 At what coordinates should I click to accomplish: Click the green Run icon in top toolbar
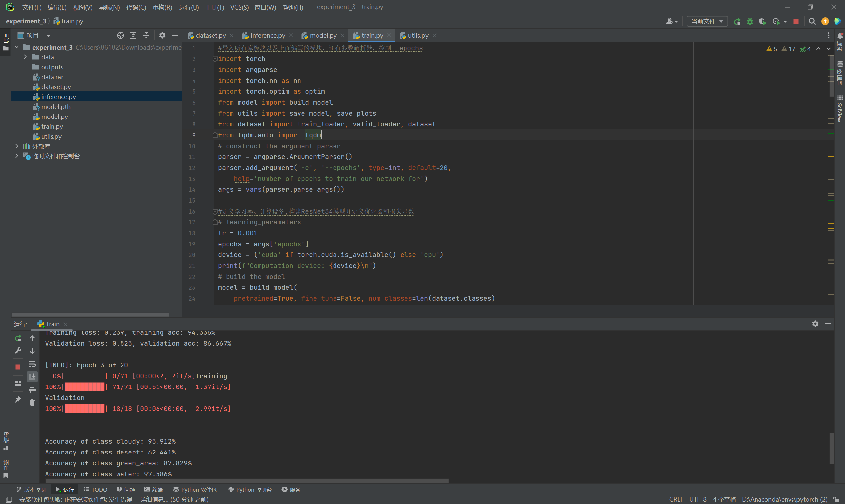tap(737, 22)
